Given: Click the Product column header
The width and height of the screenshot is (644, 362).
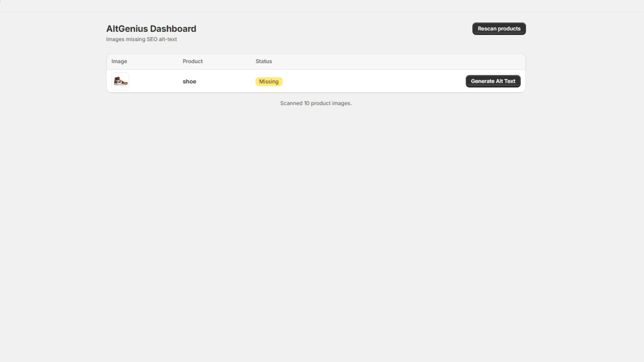Looking at the screenshot, I should pos(193,61).
